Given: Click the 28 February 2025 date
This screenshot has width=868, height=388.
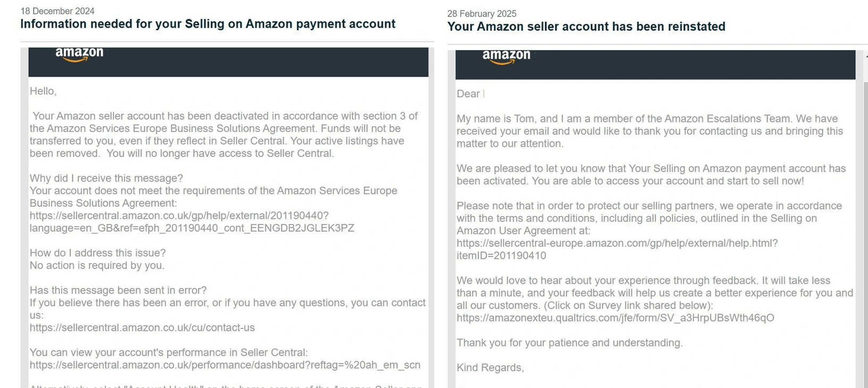Looking at the screenshot, I should tap(482, 14).
